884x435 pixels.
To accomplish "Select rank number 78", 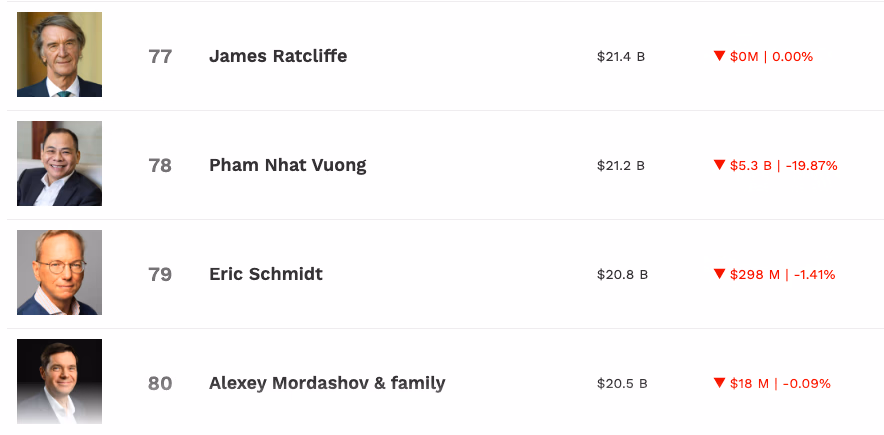I will pos(160,165).
